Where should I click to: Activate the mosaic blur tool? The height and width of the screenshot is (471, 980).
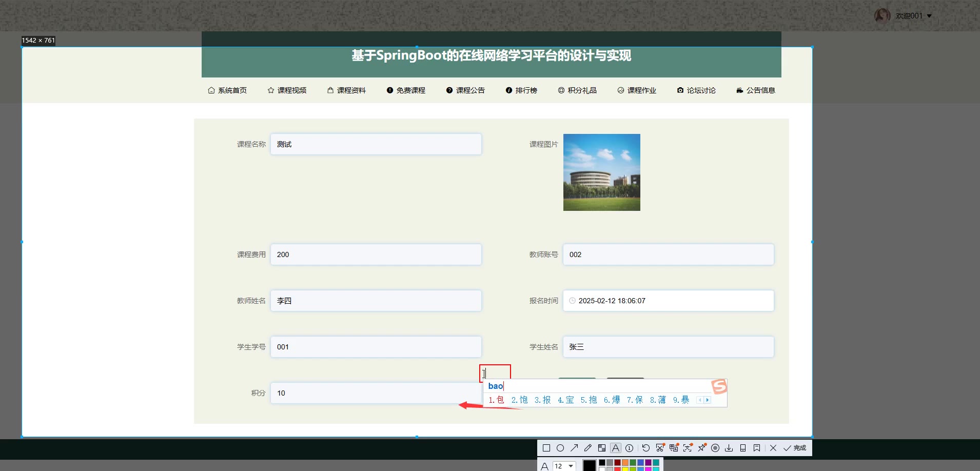pos(602,448)
